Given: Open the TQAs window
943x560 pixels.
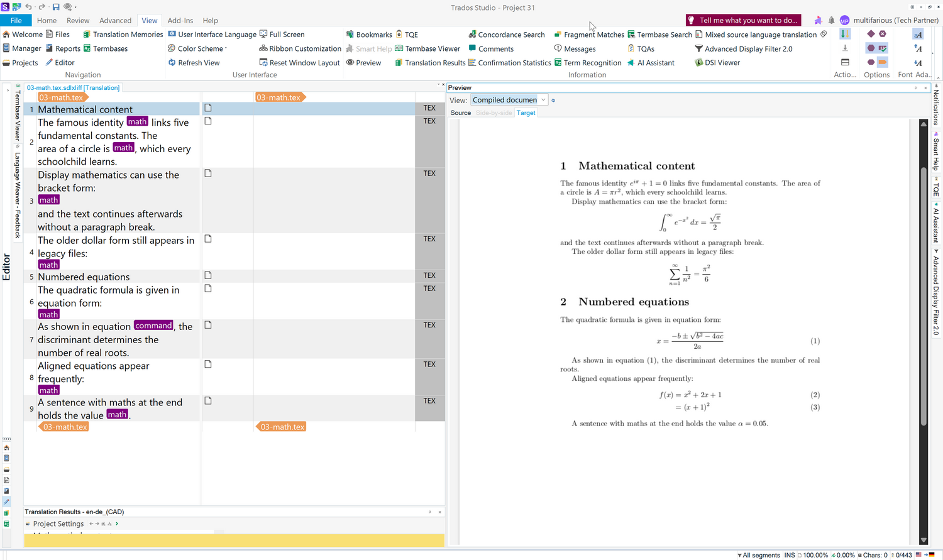Looking at the screenshot, I should click(x=641, y=48).
